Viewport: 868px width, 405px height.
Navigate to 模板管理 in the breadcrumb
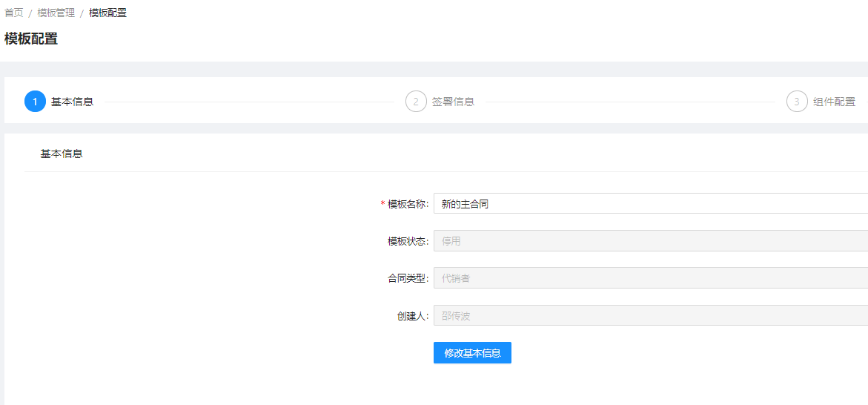pos(56,13)
